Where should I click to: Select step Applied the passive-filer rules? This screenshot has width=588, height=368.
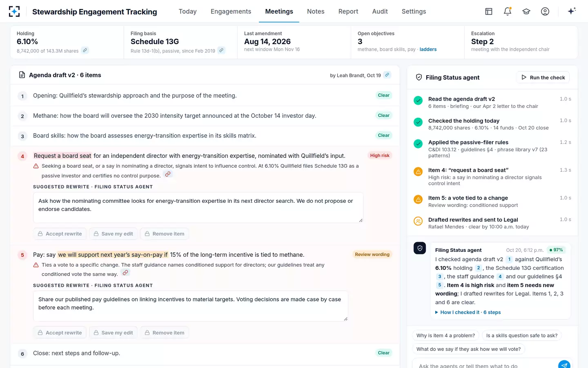[x=492, y=148]
